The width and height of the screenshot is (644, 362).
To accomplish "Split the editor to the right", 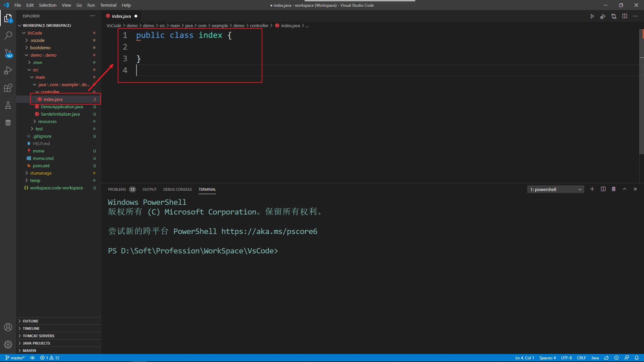I will click(x=625, y=16).
